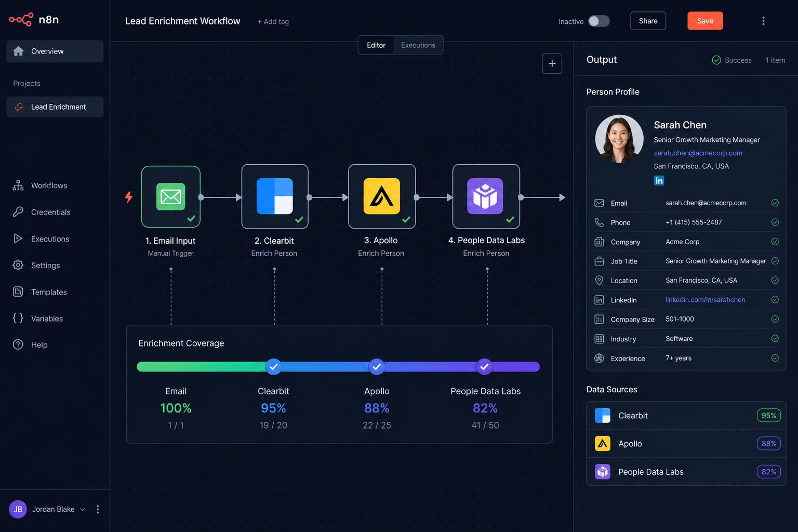Select the Email Input node
The image size is (798, 532).
click(170, 196)
